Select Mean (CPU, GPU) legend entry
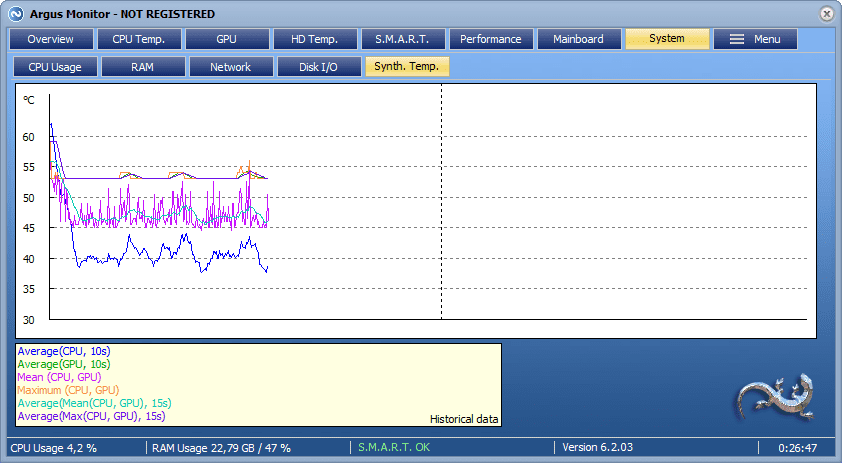The height and width of the screenshot is (463, 842). (59, 377)
